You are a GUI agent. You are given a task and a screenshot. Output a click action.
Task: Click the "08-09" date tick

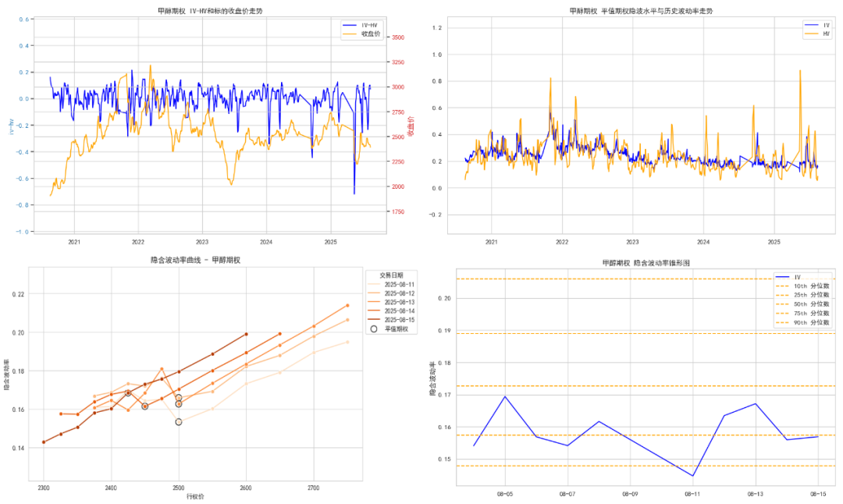coord(630,494)
